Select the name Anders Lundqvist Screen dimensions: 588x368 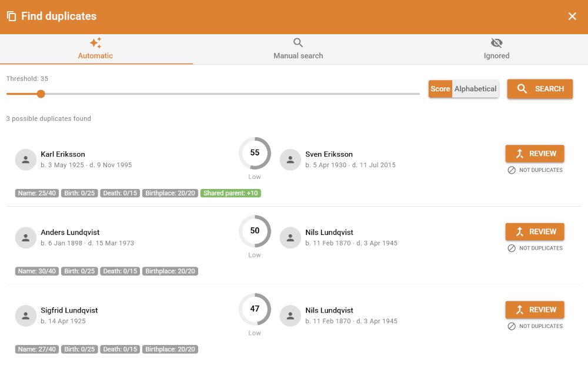click(70, 233)
